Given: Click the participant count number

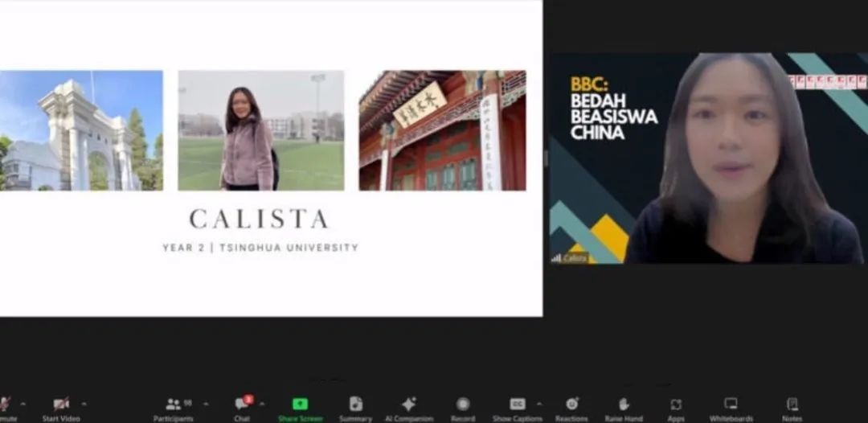Looking at the screenshot, I should point(188,402).
